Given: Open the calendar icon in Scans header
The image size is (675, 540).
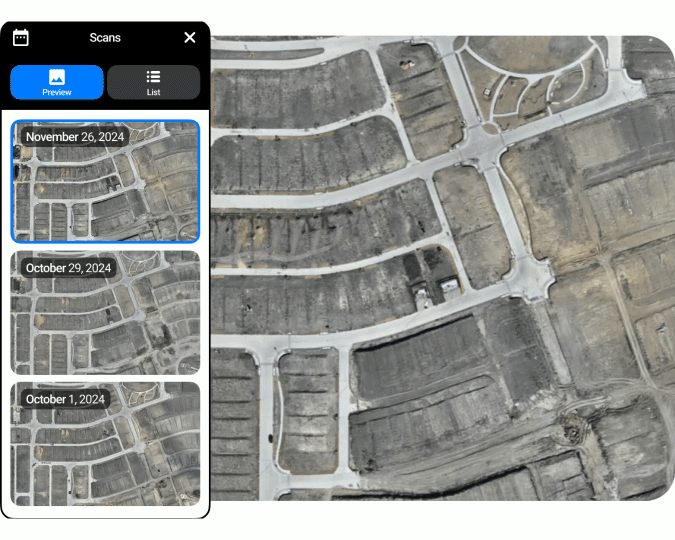Looking at the screenshot, I should pyautogui.click(x=20, y=37).
